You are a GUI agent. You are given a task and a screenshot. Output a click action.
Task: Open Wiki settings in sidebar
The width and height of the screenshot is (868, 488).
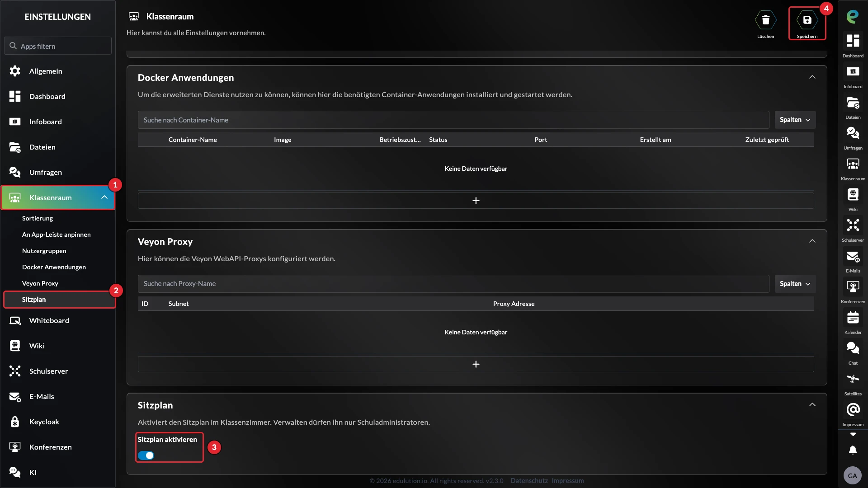(x=58, y=346)
